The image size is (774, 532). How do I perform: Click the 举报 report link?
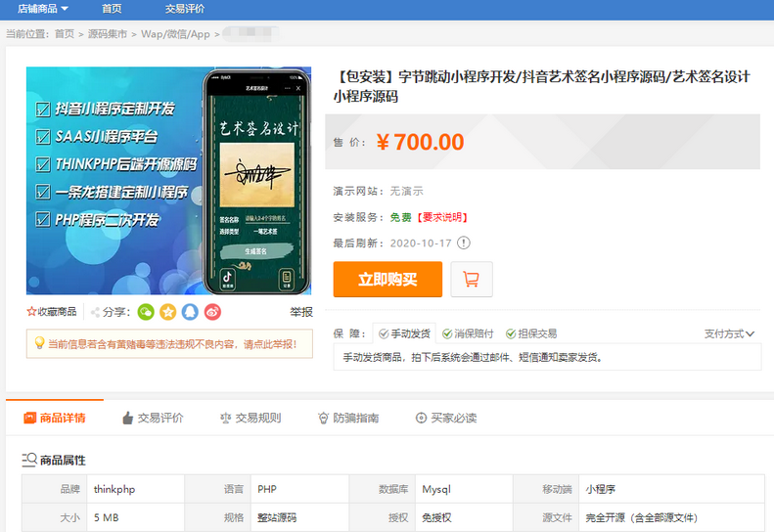pyautogui.click(x=301, y=312)
